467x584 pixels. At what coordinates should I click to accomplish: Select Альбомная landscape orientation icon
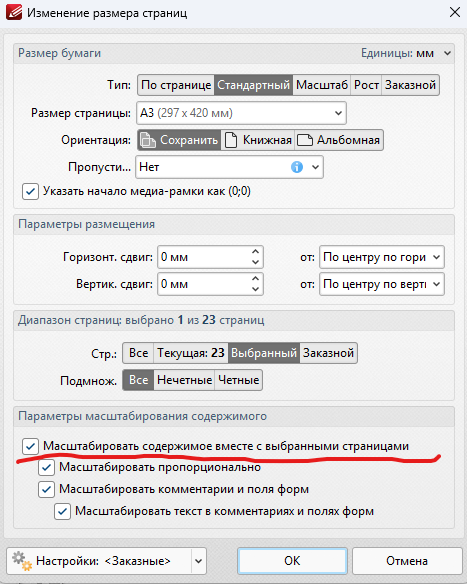[x=305, y=140]
